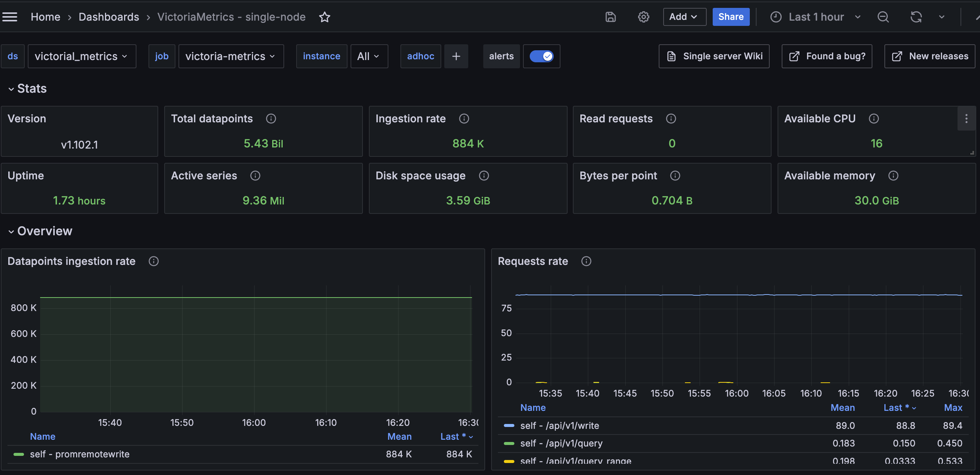The image size is (980, 475).
Task: Click VictoriaMetrics - single-node breadcrumb
Action: coord(231,17)
